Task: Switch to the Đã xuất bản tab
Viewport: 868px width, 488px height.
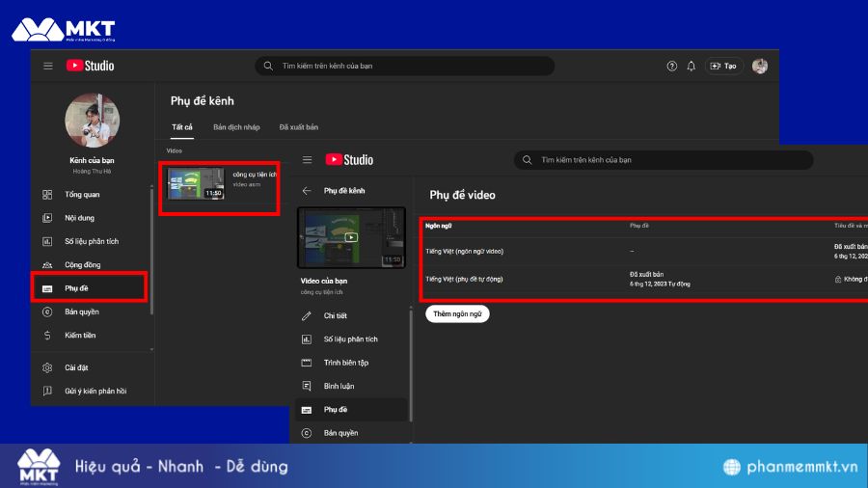Action: 298,127
